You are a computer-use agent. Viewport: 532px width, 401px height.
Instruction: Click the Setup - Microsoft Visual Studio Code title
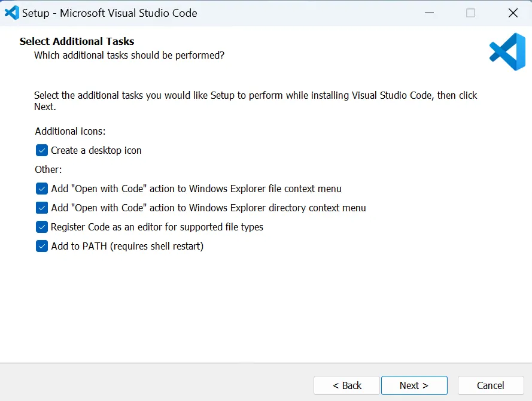[x=110, y=13]
